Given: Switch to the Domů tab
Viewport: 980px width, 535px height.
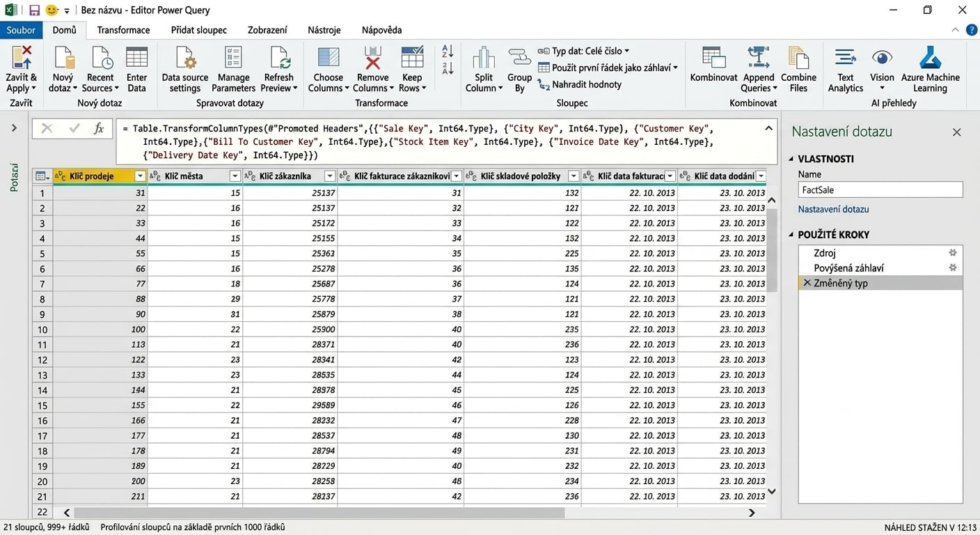Looking at the screenshot, I should click(x=65, y=30).
